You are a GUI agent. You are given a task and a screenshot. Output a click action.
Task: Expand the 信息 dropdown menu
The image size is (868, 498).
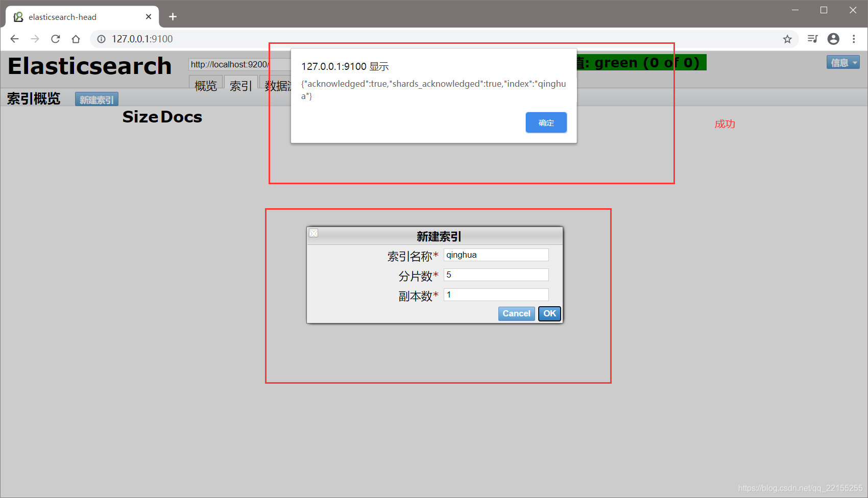pos(843,62)
